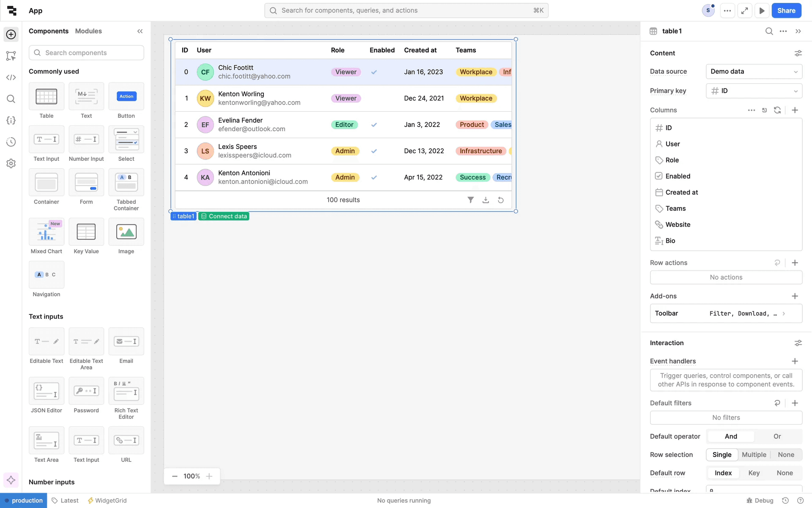Select the Enabled column in list
812x508 pixels.
point(678,176)
